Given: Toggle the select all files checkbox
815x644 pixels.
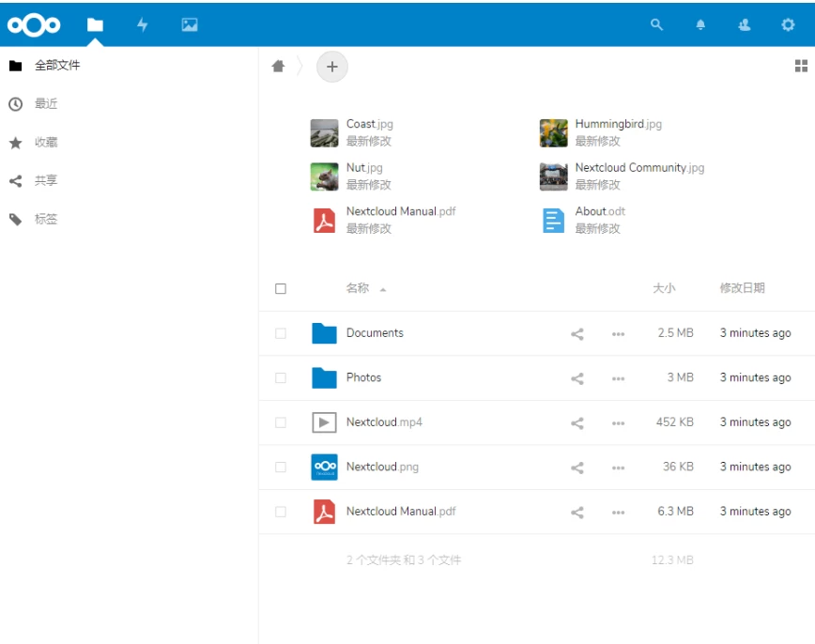Looking at the screenshot, I should click(x=281, y=289).
